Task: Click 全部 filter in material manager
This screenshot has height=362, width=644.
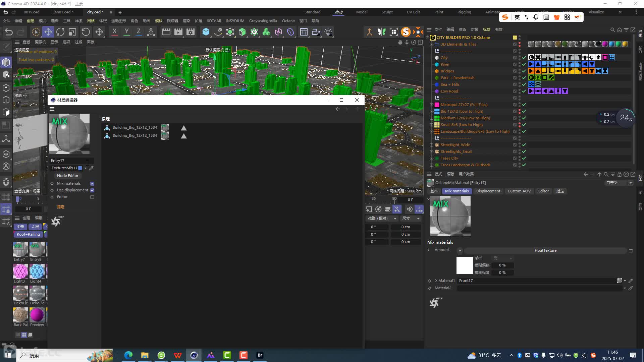Action: pyautogui.click(x=20, y=227)
